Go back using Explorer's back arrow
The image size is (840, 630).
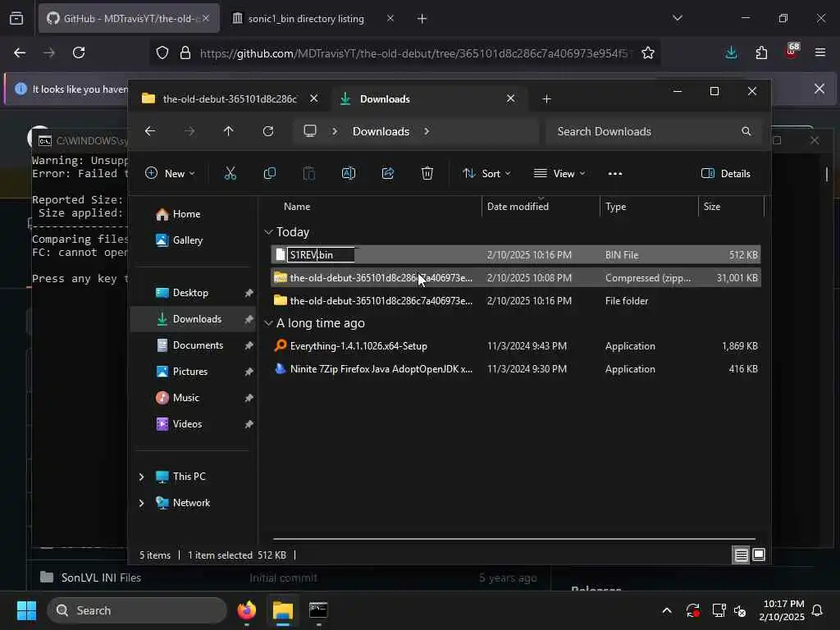point(150,131)
